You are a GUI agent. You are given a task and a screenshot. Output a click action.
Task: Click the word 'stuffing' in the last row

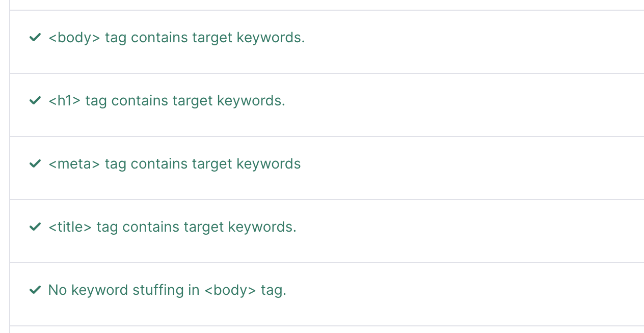pyautogui.click(x=158, y=290)
